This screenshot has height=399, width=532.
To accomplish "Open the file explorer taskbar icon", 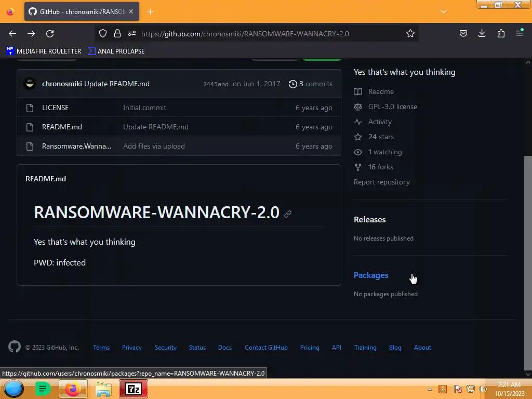I will (103, 389).
